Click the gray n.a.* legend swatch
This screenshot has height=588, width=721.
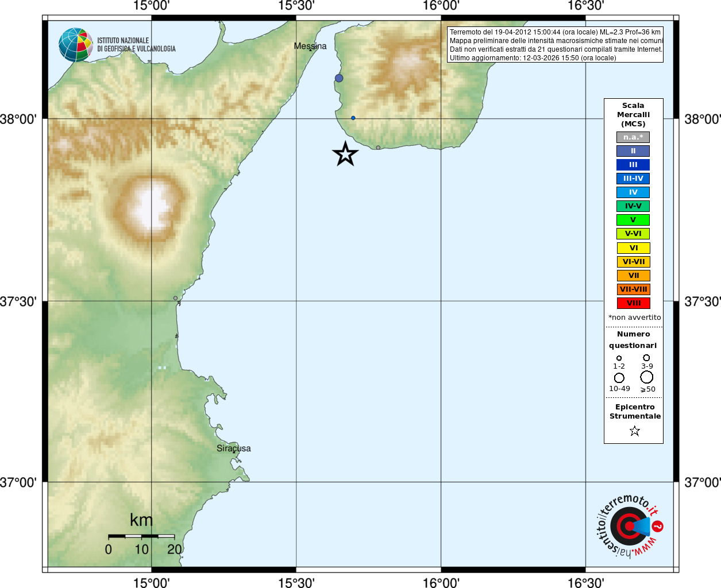pos(633,137)
